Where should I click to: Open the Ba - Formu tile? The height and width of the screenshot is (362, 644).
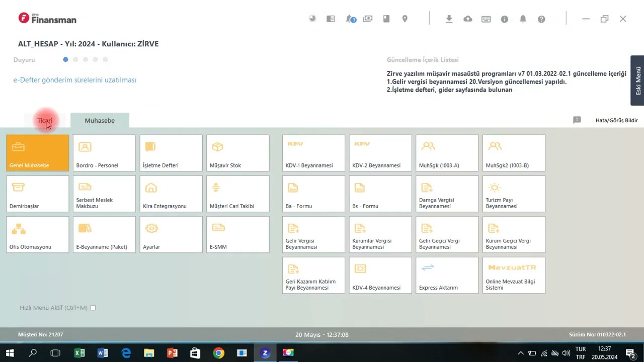[x=313, y=194]
